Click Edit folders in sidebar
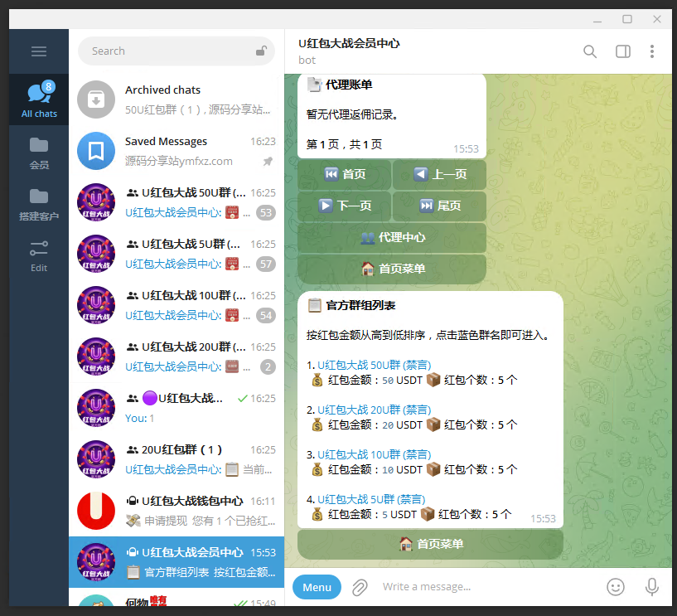 (39, 256)
